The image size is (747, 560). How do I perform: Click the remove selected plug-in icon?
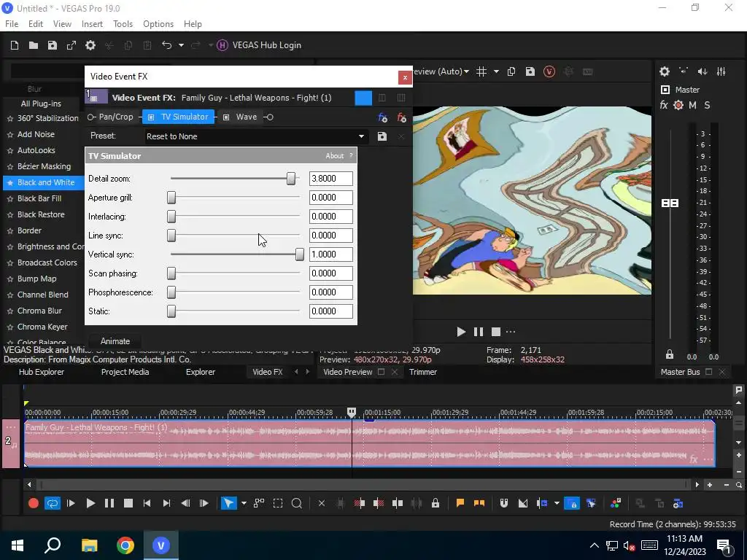pos(401,117)
